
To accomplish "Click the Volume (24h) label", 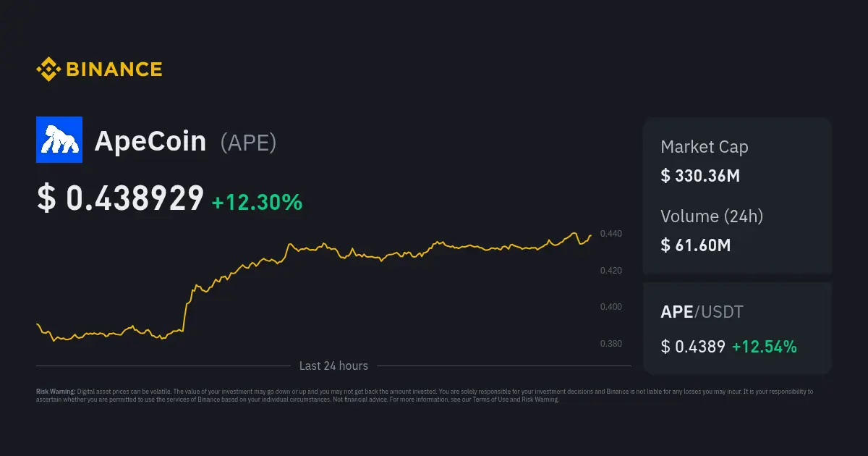I will point(712,216).
